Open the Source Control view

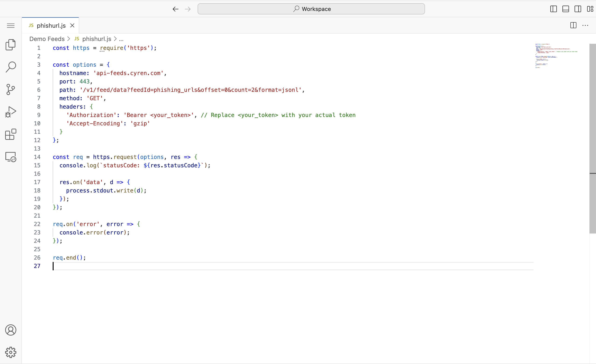point(10,89)
